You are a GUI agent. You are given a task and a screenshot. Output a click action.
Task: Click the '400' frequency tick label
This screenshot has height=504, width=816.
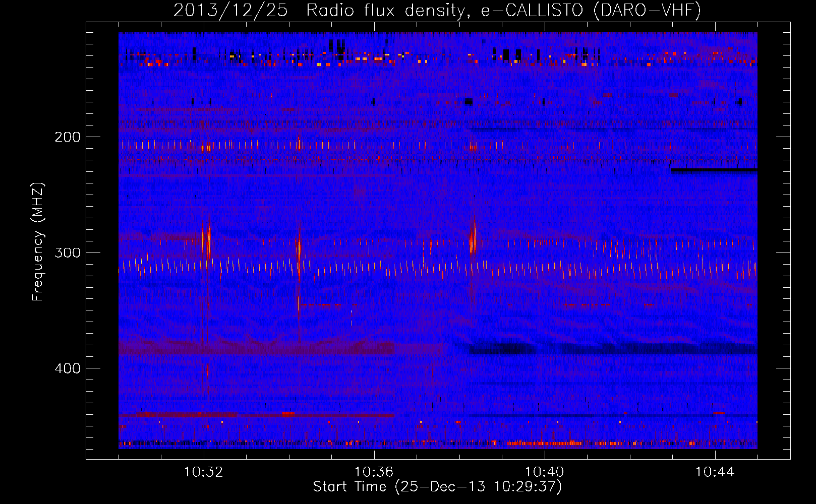pyautogui.click(x=67, y=368)
